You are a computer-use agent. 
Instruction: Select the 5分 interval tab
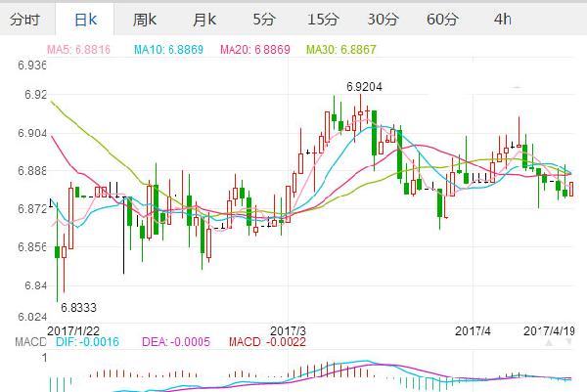click(x=264, y=19)
